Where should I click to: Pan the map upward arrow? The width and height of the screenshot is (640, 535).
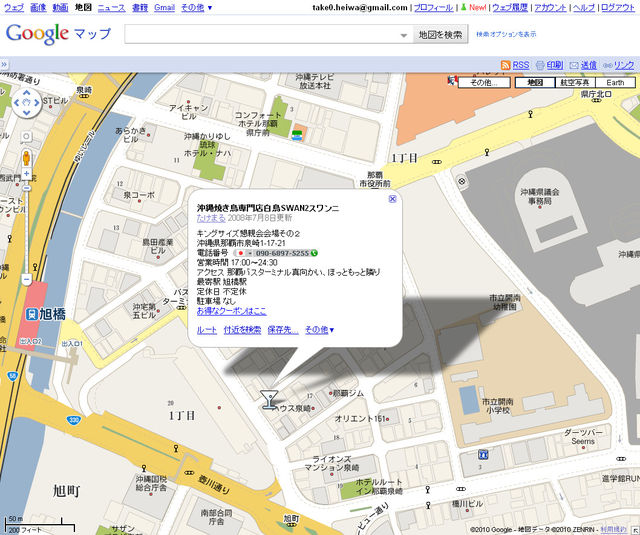(27, 93)
